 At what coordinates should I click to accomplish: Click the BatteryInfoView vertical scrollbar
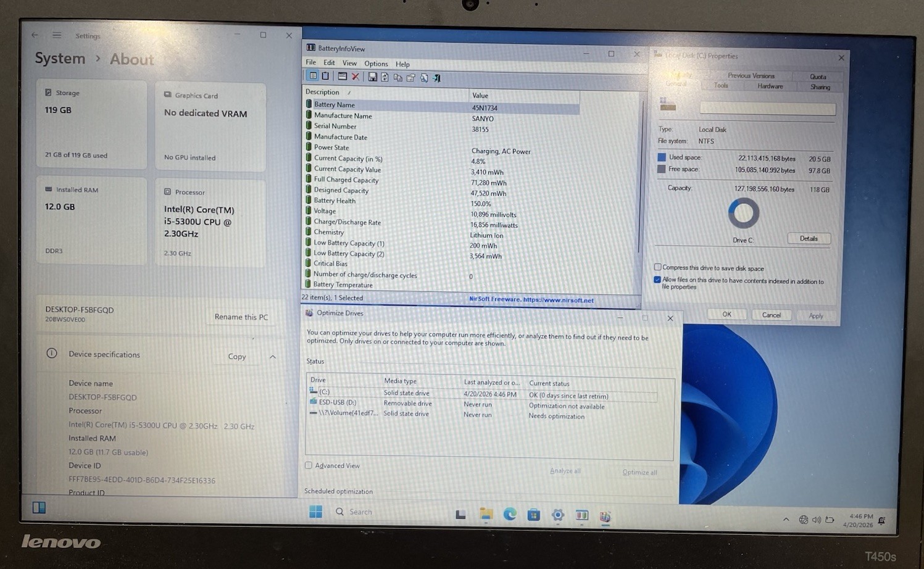point(639,179)
